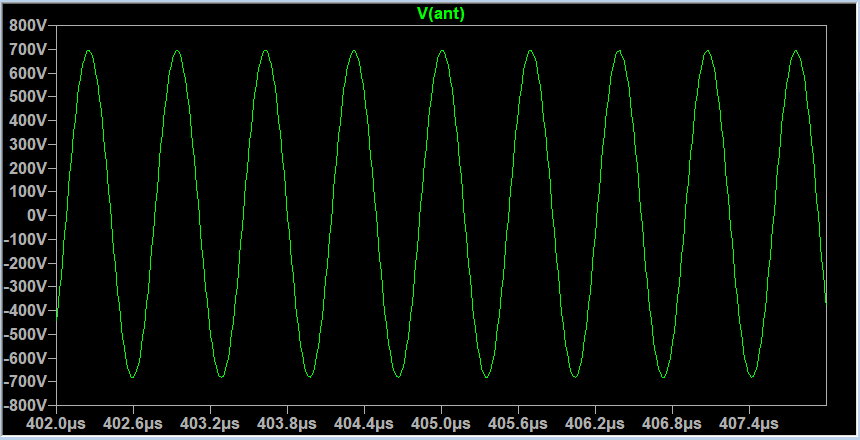Click the -700V axis label
Image resolution: width=860 pixels, height=440 pixels.
coord(25,382)
